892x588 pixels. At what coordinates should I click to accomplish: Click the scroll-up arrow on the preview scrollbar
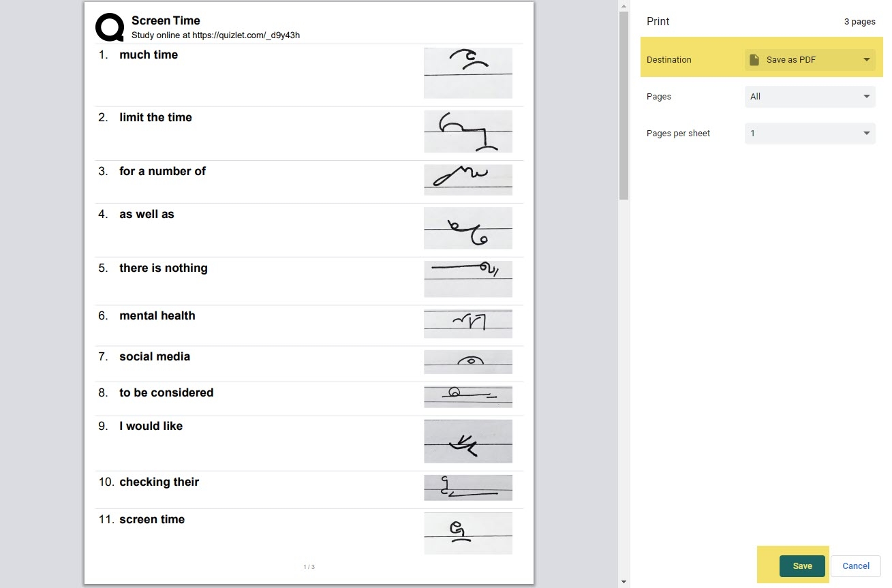tap(624, 6)
